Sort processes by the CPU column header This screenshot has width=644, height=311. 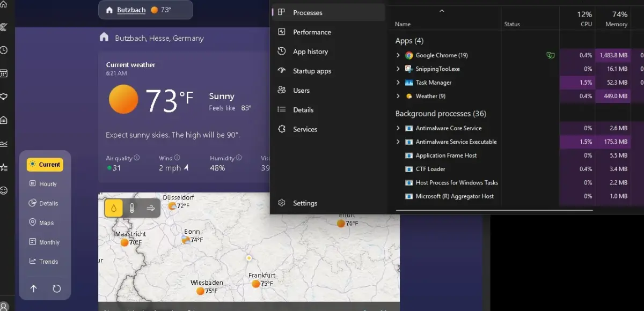(x=577, y=19)
